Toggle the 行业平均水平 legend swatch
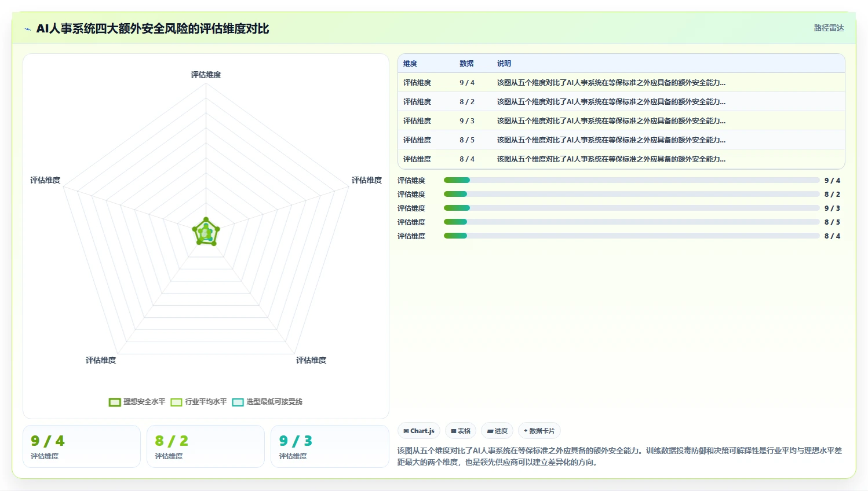The height and width of the screenshot is (491, 868). pos(176,402)
